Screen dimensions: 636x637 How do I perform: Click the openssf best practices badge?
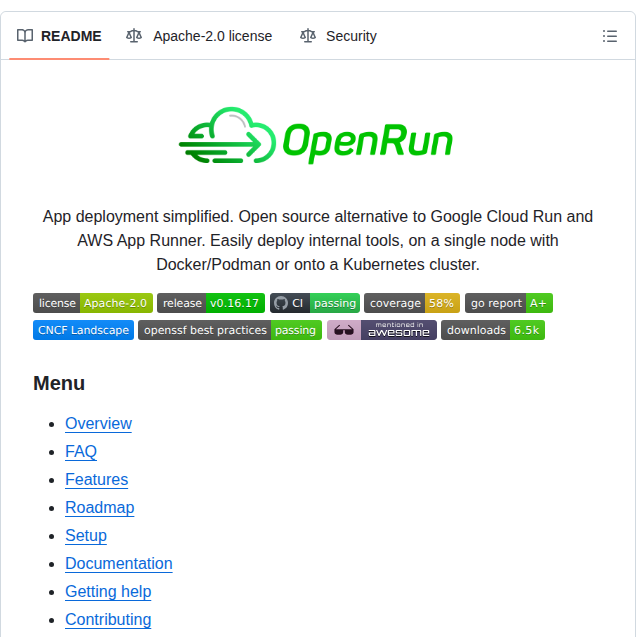230,330
